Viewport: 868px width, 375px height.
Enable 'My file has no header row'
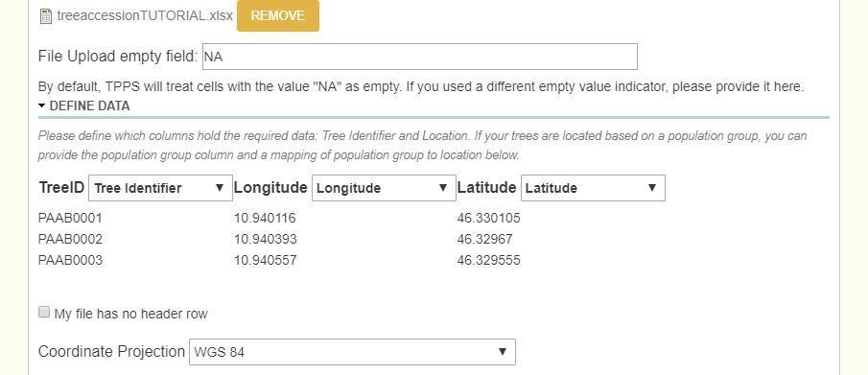click(44, 313)
